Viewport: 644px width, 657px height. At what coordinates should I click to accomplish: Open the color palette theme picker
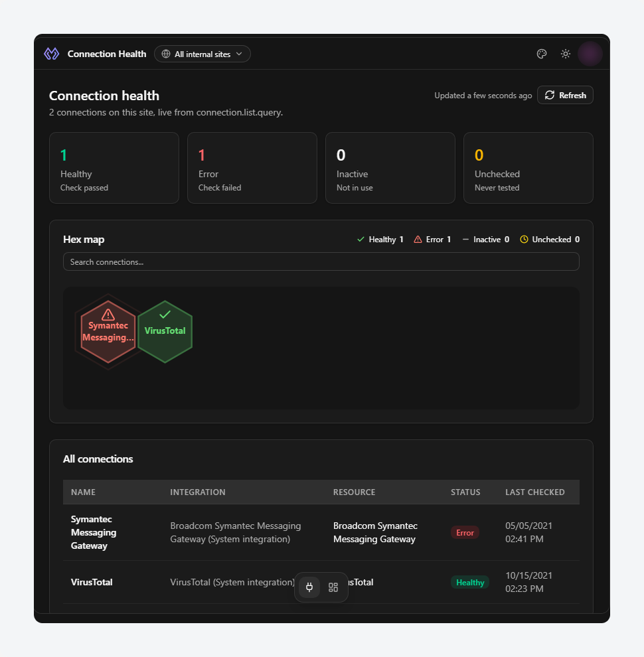pos(542,54)
